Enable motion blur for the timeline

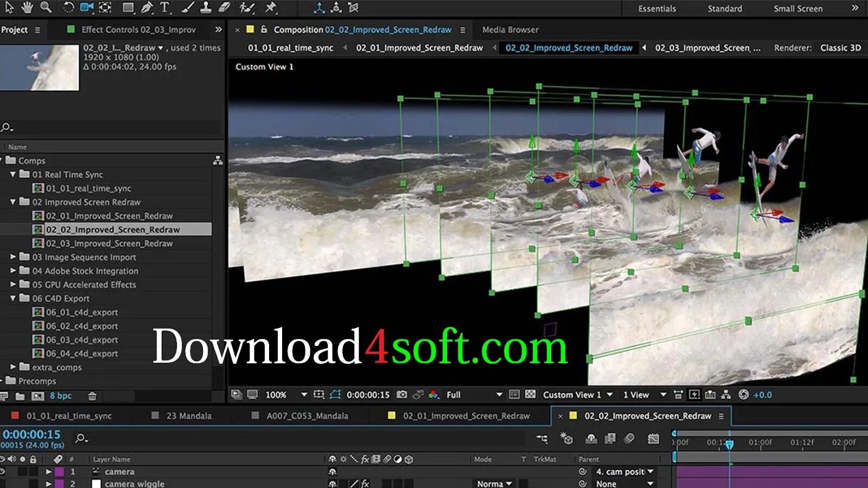point(629,438)
